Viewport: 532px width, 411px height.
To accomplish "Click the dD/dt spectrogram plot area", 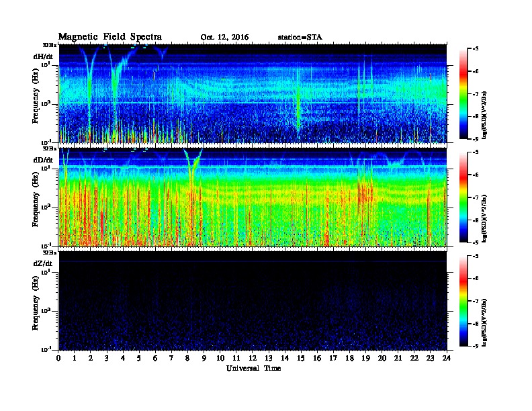I will click(x=253, y=197).
